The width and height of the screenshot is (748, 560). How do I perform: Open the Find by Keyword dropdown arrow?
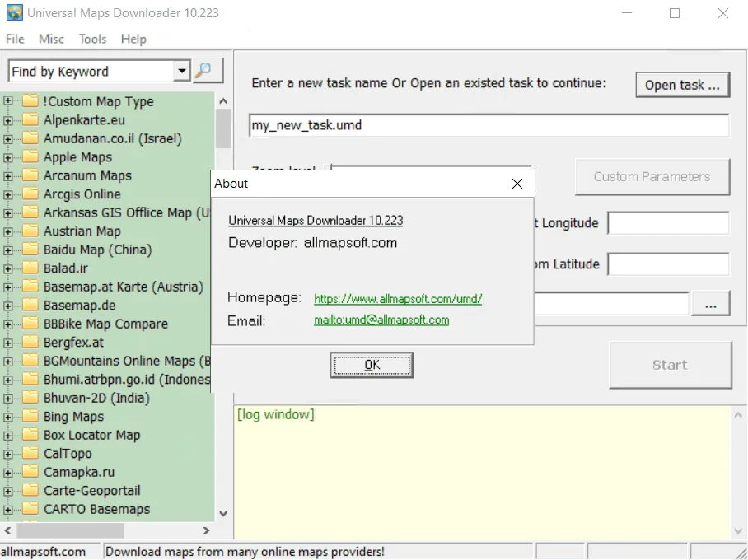pyautogui.click(x=181, y=72)
